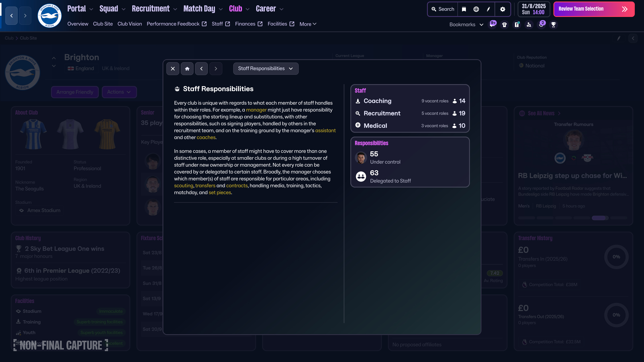Click the Search field

443,9
